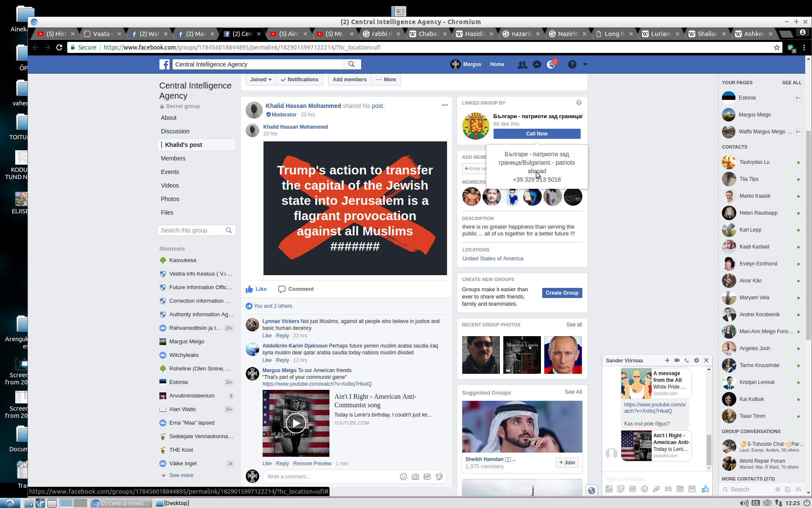Viewport: 812px width, 508px height.
Task: Open Members in group sidebar
Action: (x=173, y=158)
